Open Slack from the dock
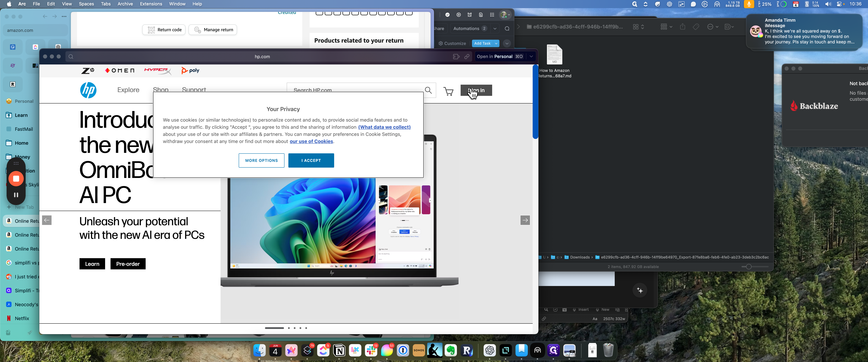868x362 pixels. click(371, 350)
